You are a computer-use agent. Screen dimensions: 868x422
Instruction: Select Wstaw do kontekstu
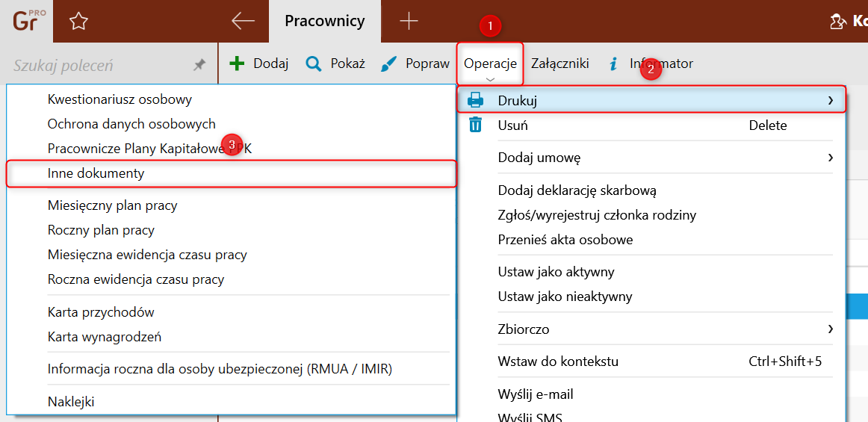[651, 362]
